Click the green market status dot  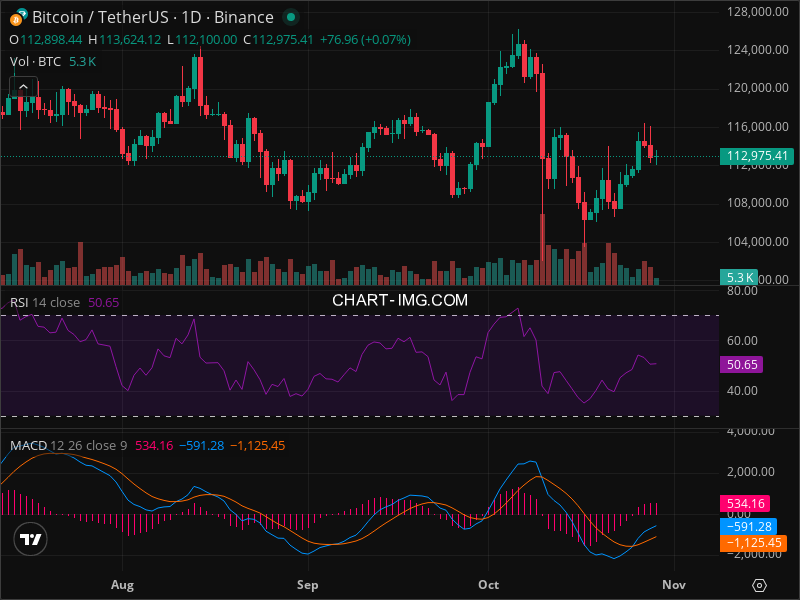290,17
